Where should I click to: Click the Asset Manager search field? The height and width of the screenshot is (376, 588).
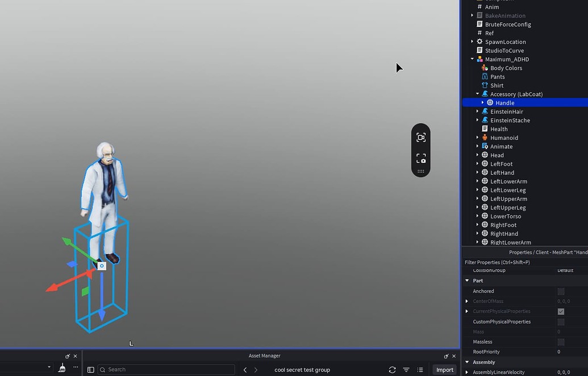(166, 370)
